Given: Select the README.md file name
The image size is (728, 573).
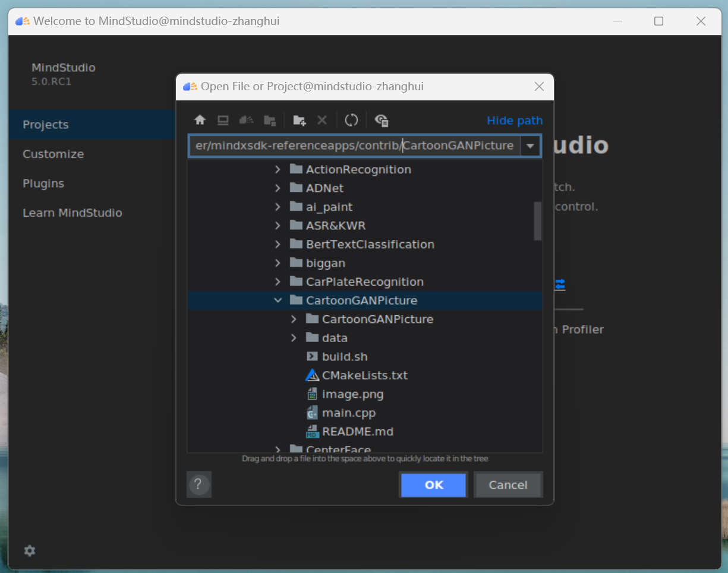Looking at the screenshot, I should [x=358, y=432].
